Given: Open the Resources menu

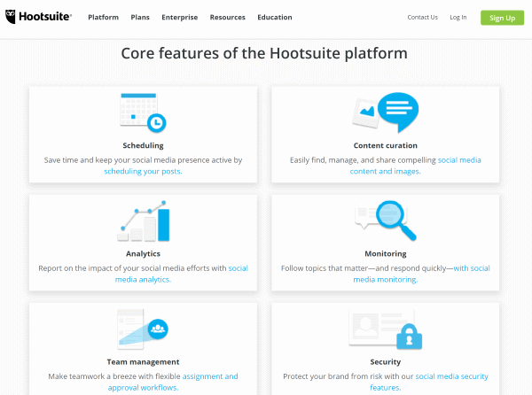Looking at the screenshot, I should pos(227,18).
